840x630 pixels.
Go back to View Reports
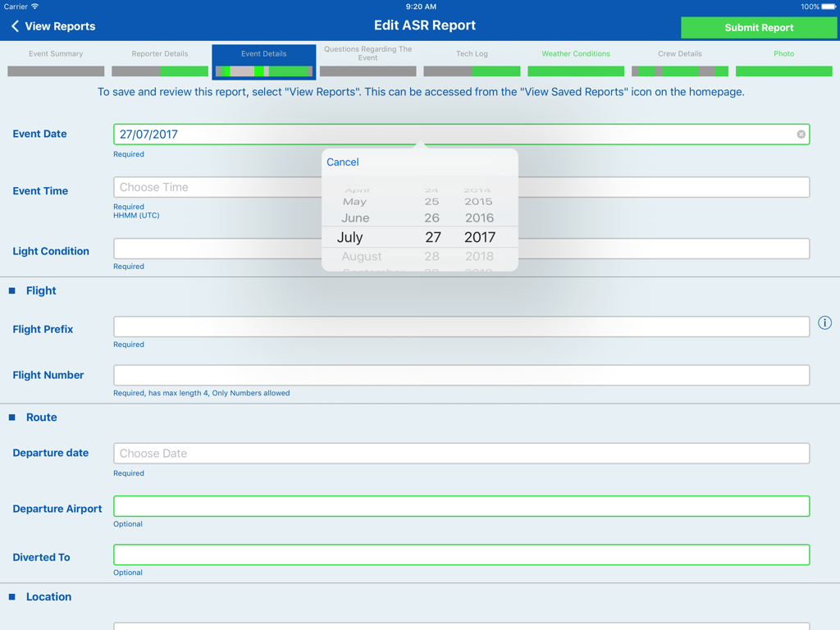[53, 26]
